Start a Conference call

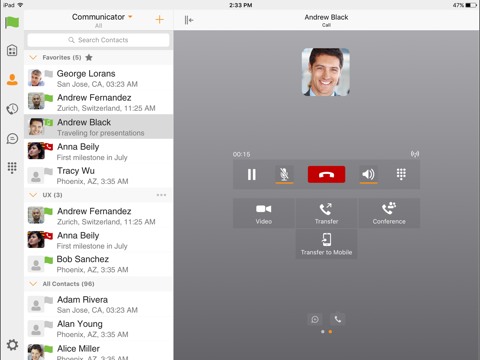point(389,213)
